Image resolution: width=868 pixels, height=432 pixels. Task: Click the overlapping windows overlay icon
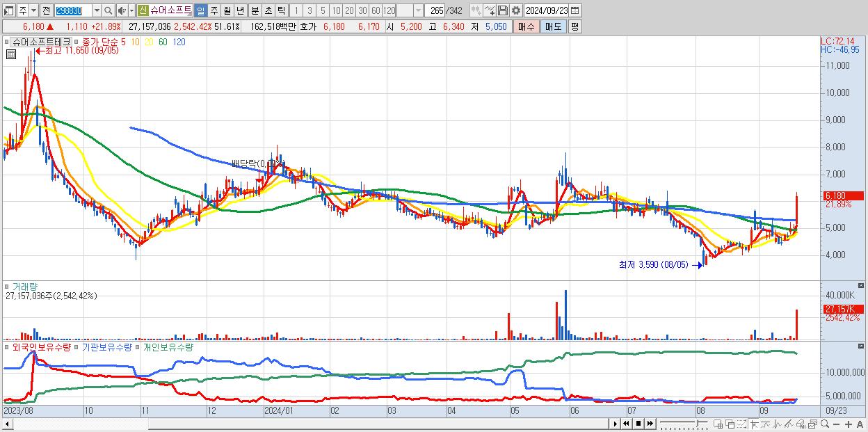[730, 424]
